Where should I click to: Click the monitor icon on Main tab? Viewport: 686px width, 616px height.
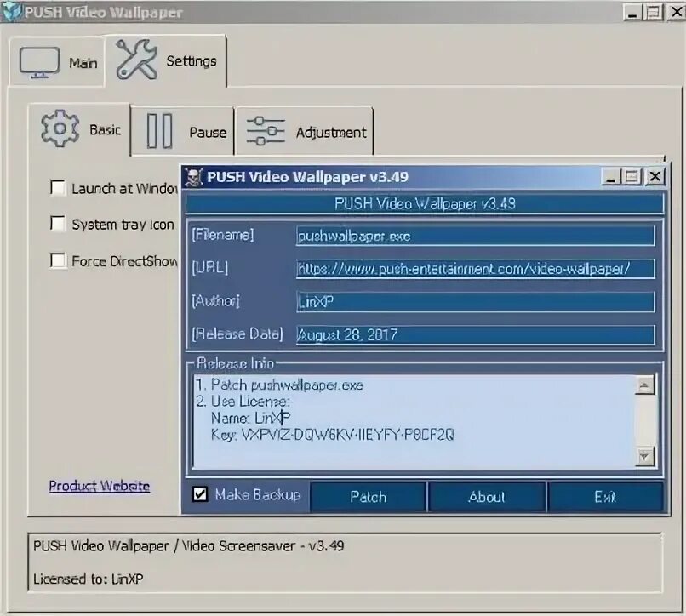[x=39, y=63]
